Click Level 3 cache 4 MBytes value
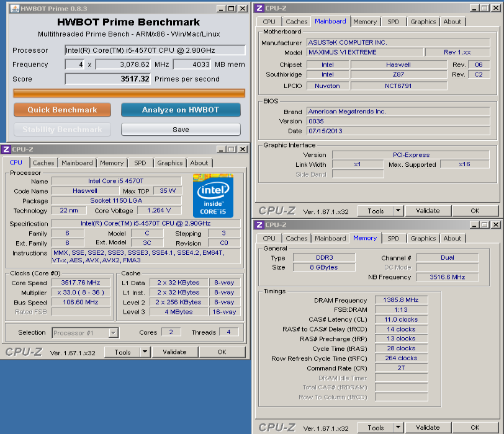This screenshot has width=504, height=434. (179, 312)
